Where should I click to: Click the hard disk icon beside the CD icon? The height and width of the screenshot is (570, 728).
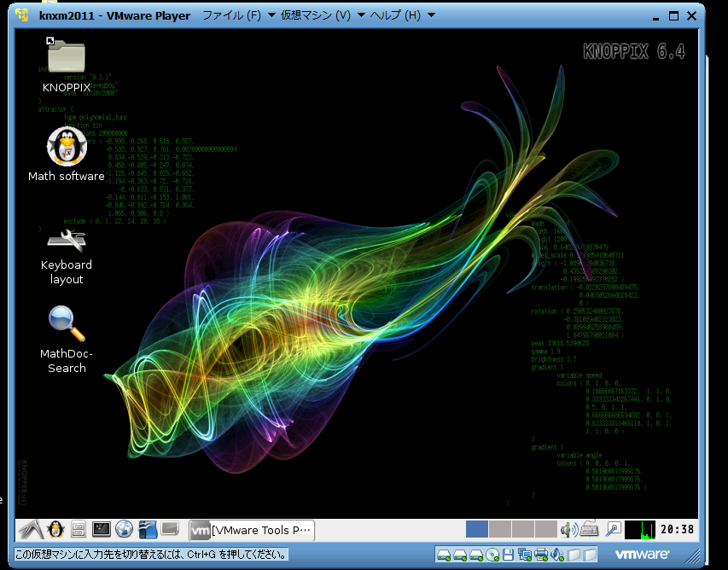pyautogui.click(x=476, y=555)
